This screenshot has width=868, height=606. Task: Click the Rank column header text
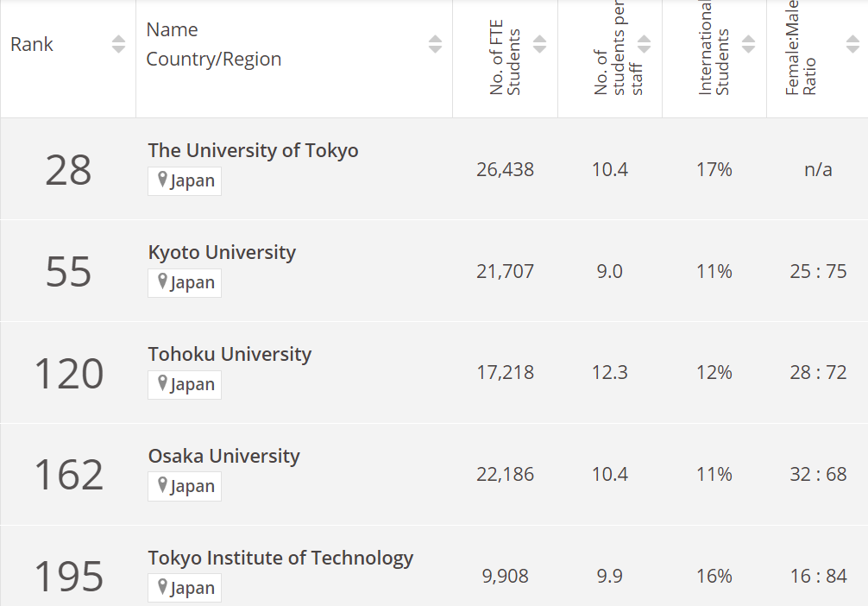pos(32,44)
